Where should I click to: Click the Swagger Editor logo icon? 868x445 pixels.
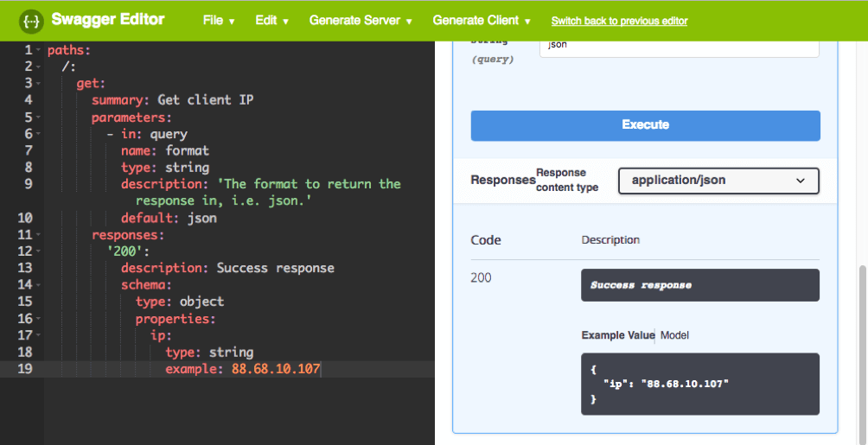point(32,21)
